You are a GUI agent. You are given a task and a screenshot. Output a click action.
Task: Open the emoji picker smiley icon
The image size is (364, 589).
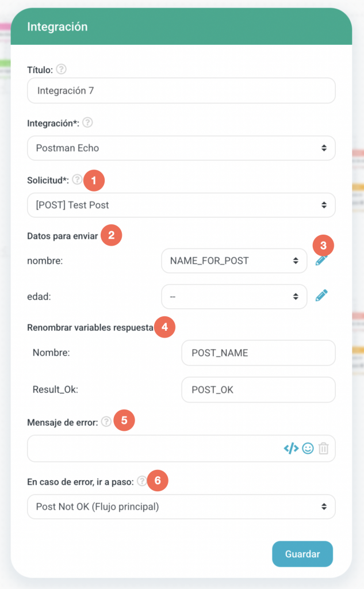[308, 449]
